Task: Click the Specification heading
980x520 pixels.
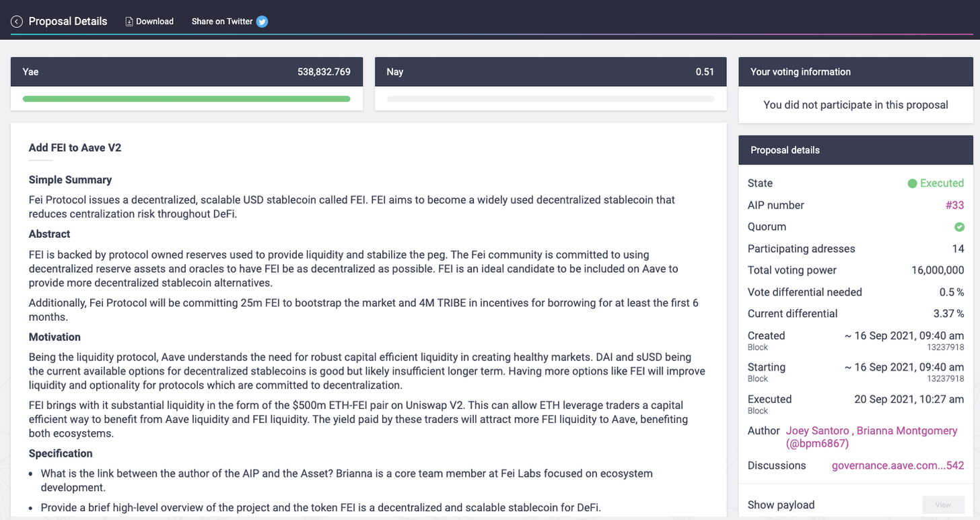Action: pyautogui.click(x=61, y=453)
